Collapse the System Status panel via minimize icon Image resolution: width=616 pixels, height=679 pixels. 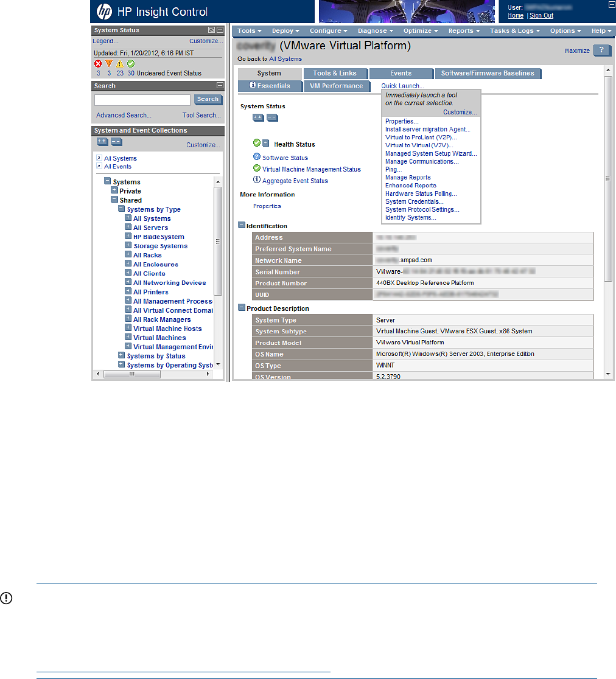click(x=220, y=30)
